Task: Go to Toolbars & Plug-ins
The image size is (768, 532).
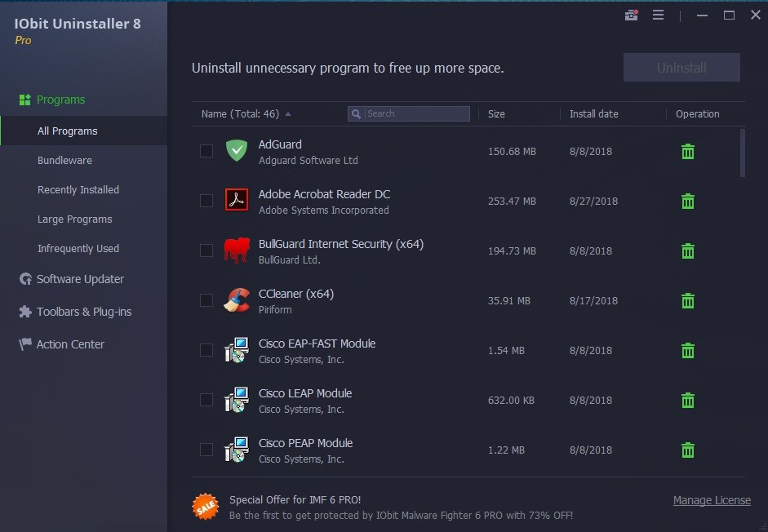Action: click(84, 312)
